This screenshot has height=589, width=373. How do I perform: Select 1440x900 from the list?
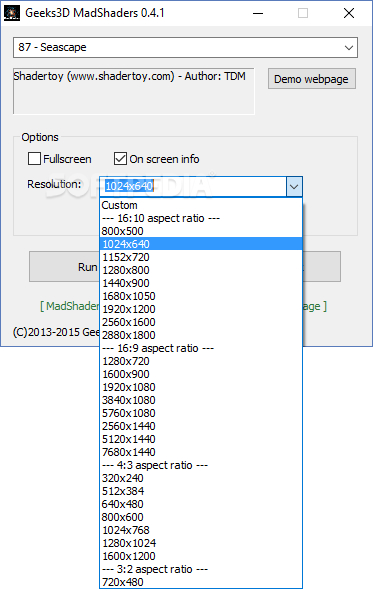201,283
